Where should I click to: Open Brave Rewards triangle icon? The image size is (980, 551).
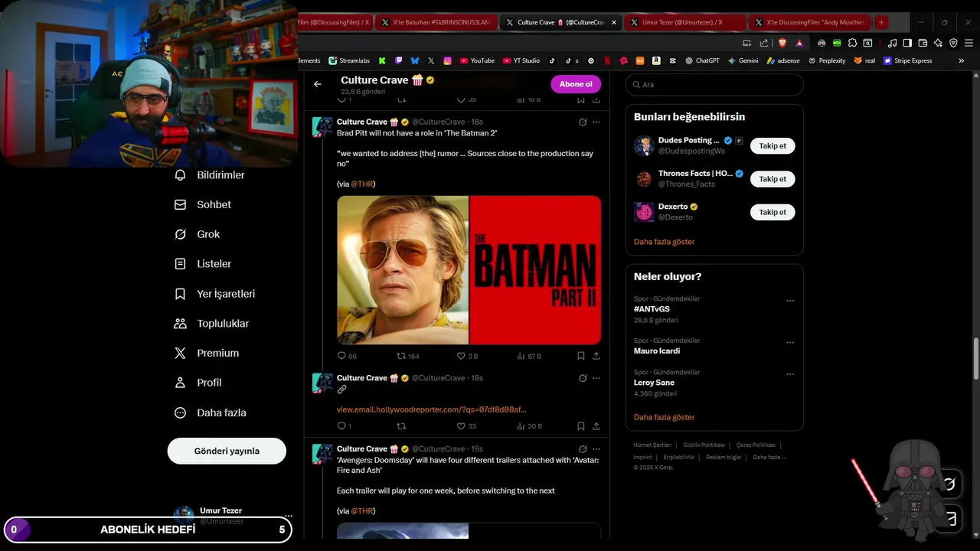[x=799, y=43]
